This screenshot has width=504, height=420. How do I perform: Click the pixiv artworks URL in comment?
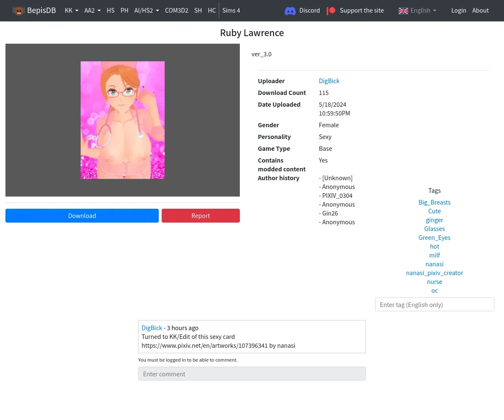[205, 346]
